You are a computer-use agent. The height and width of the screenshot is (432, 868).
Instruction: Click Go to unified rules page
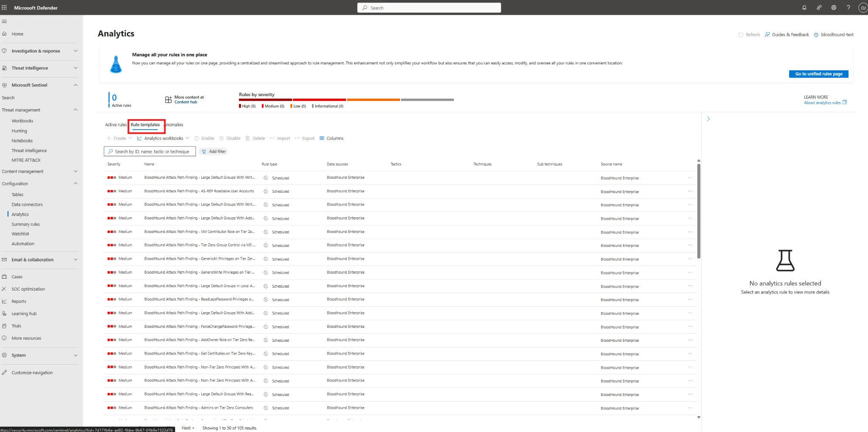818,74
